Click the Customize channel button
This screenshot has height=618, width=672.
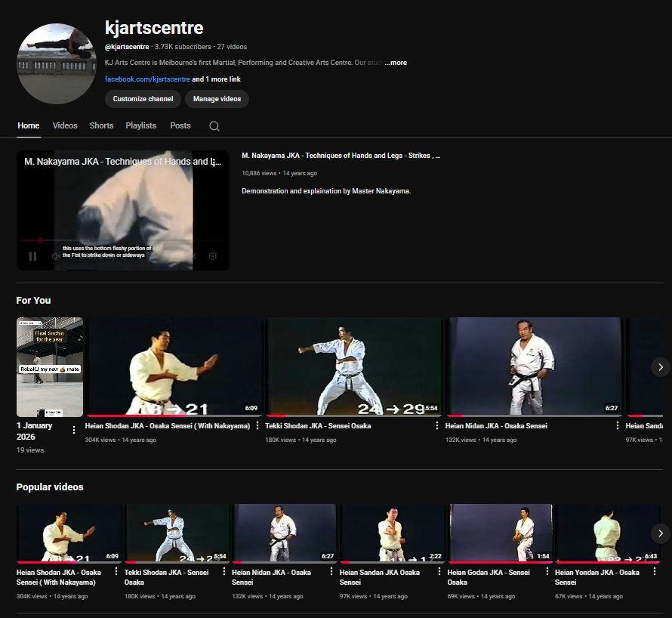point(143,99)
